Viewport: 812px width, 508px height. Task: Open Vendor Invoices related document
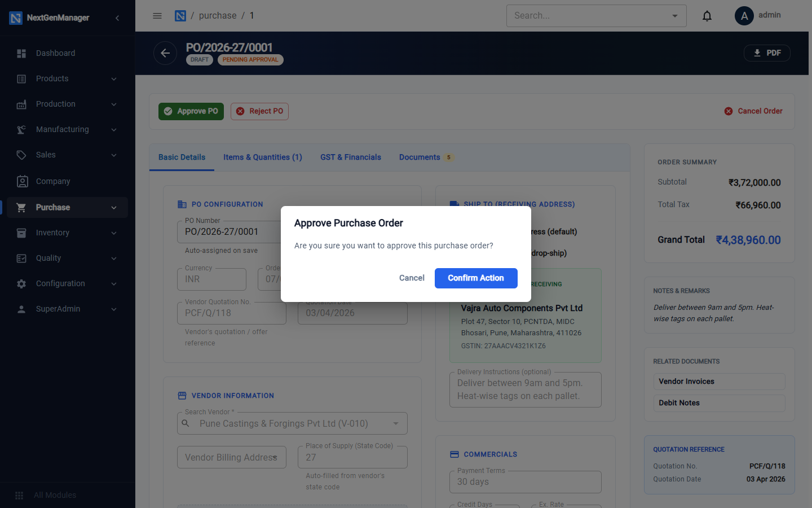pyautogui.click(x=719, y=382)
